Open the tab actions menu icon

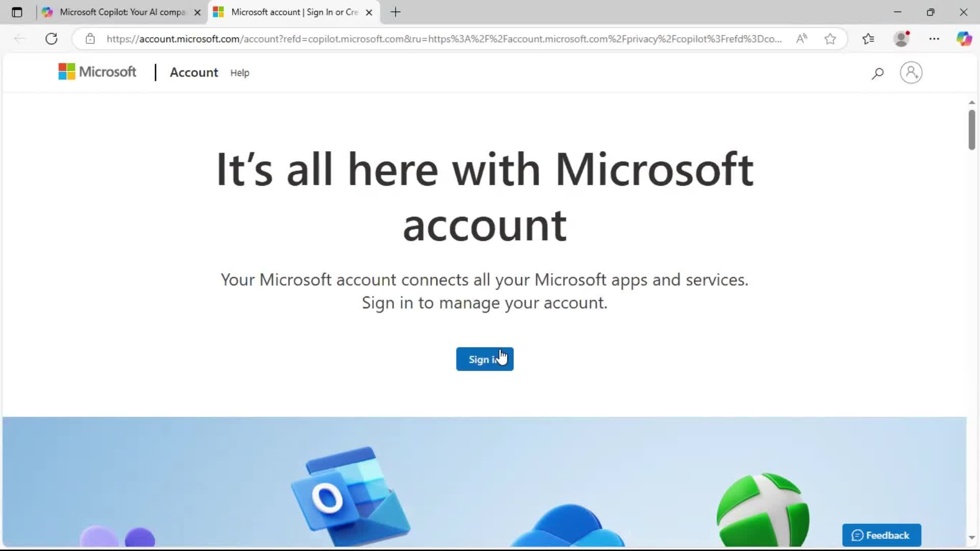pos(17,12)
